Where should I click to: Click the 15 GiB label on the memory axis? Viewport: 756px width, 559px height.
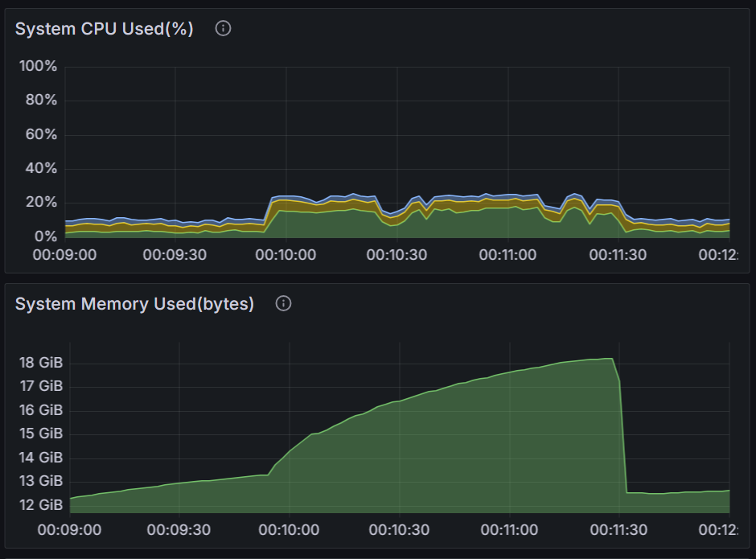tap(41, 434)
